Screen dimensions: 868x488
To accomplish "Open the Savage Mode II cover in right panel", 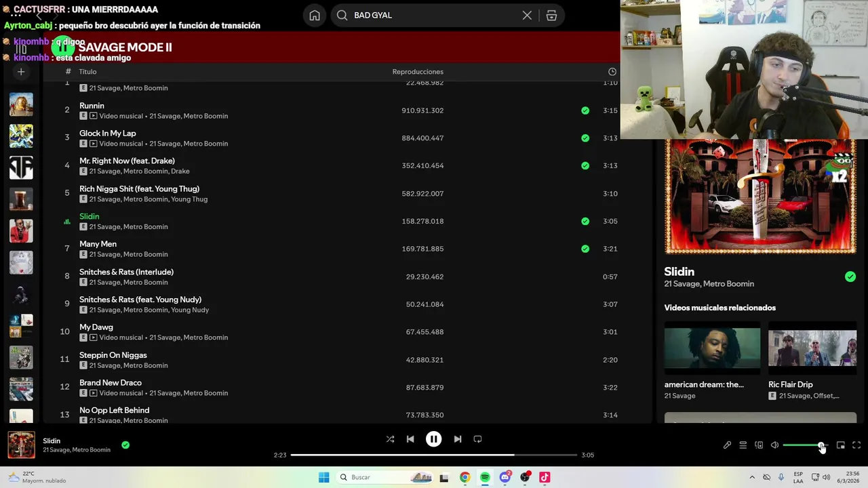I will pos(760,197).
